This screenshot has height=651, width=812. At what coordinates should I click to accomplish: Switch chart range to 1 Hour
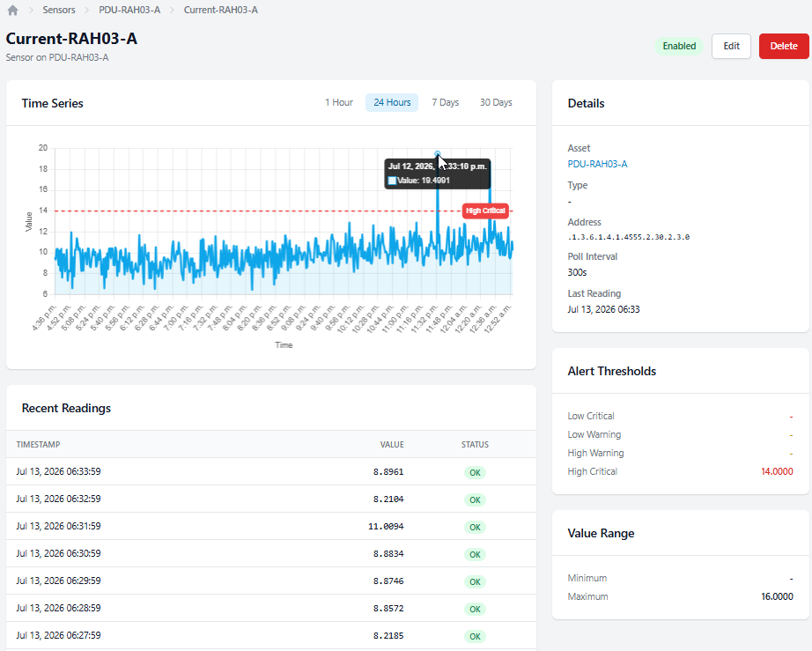(x=339, y=102)
